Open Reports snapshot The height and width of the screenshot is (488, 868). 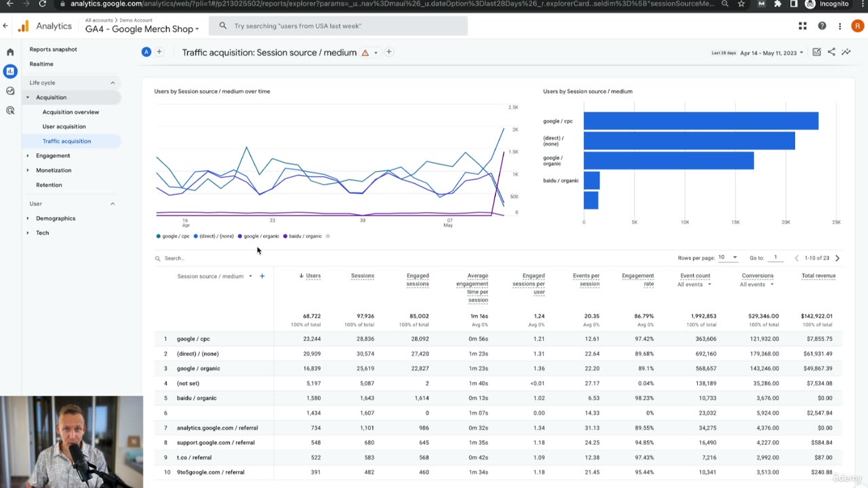pos(53,49)
